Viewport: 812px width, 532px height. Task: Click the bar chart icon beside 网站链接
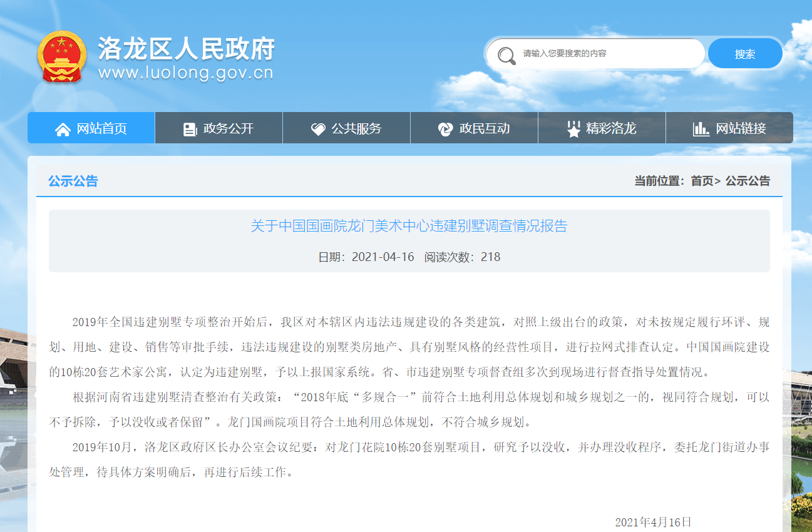[701, 129]
